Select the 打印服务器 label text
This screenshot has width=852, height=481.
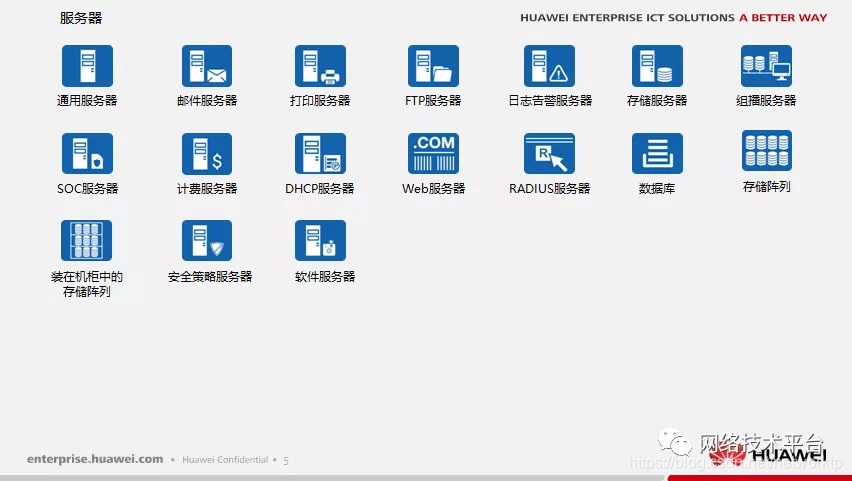click(x=320, y=101)
